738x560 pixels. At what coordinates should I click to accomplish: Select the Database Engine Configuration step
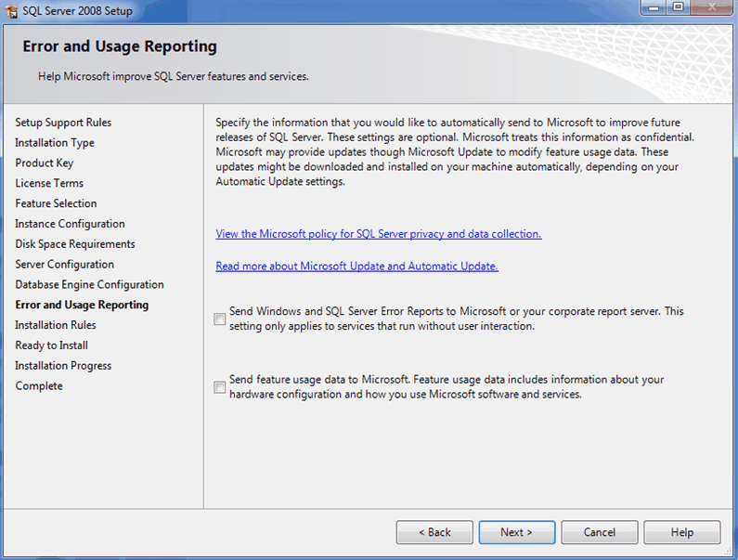click(x=89, y=284)
